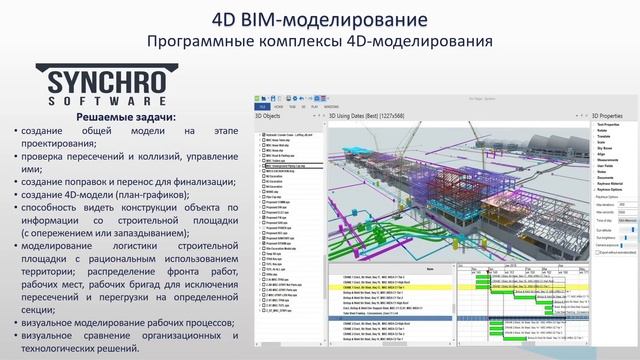This screenshot has width=640, height=360.
Task: Select the '3D Using Dates [Best]' view title
Action: pyautogui.click(x=367, y=116)
